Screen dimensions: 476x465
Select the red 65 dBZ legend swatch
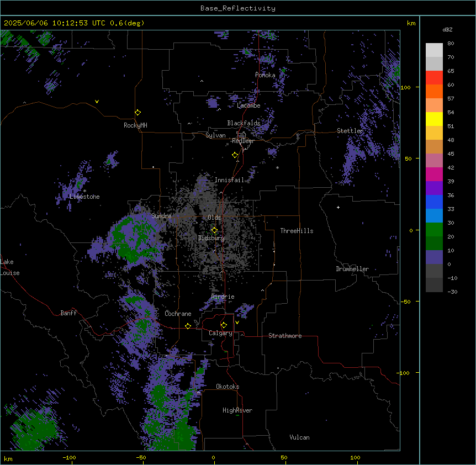point(434,77)
